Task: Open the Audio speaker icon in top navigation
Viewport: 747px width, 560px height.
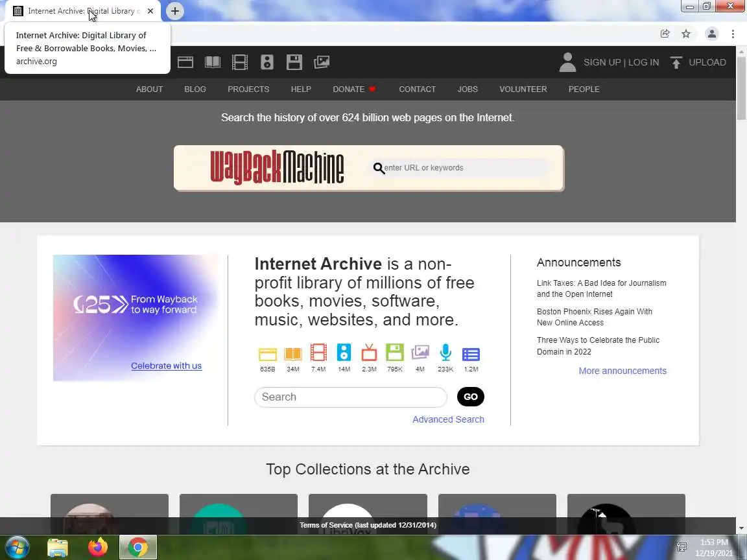Action: (x=267, y=62)
